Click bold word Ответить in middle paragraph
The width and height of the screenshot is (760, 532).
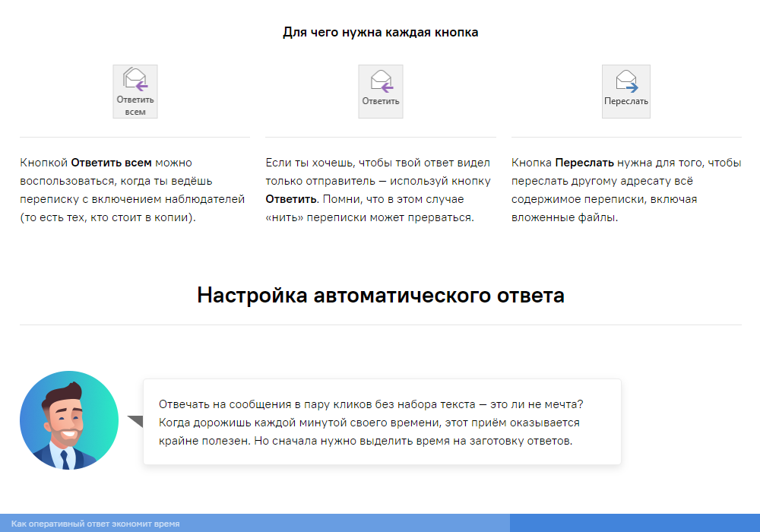pyautogui.click(x=291, y=199)
